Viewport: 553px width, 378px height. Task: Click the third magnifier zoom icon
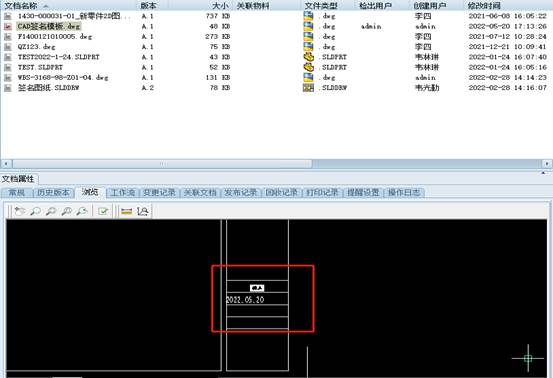(67, 211)
